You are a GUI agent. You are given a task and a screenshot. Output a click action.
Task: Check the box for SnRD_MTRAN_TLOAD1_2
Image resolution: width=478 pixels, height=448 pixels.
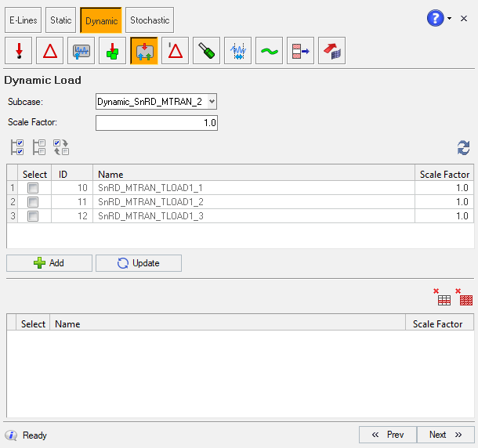pyautogui.click(x=33, y=202)
